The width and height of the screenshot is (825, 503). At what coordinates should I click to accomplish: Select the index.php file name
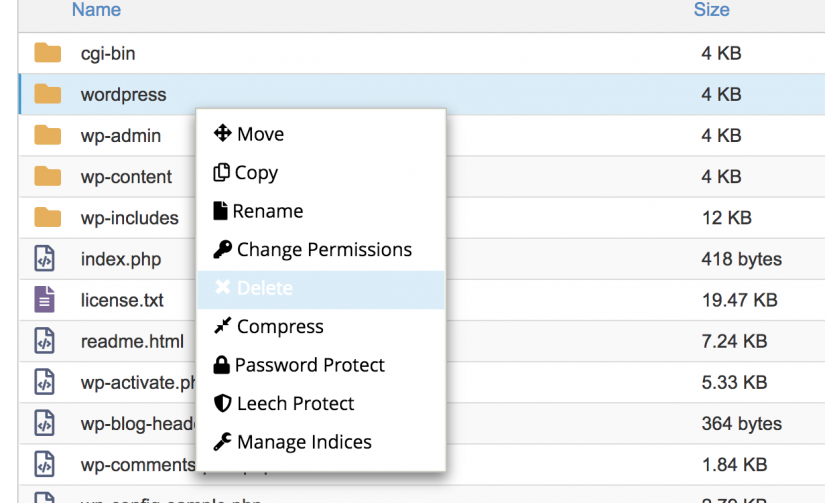click(x=121, y=259)
